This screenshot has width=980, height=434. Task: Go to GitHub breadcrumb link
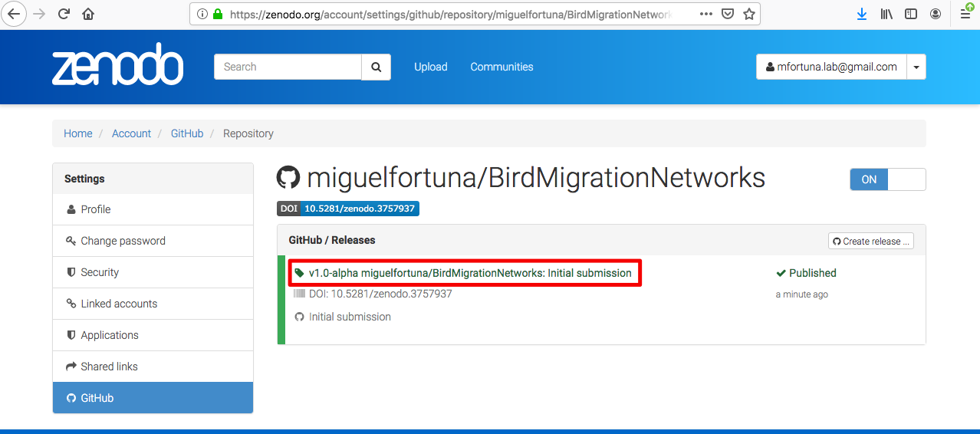point(187,133)
